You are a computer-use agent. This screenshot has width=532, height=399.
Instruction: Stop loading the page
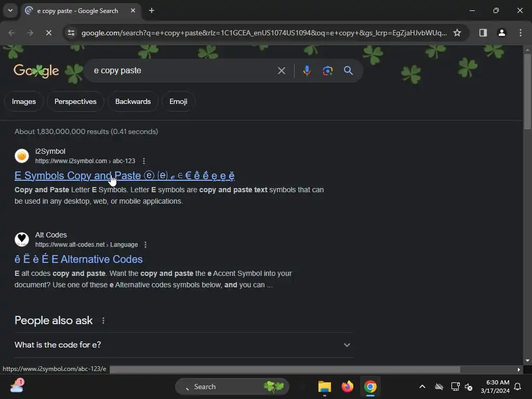click(48, 33)
